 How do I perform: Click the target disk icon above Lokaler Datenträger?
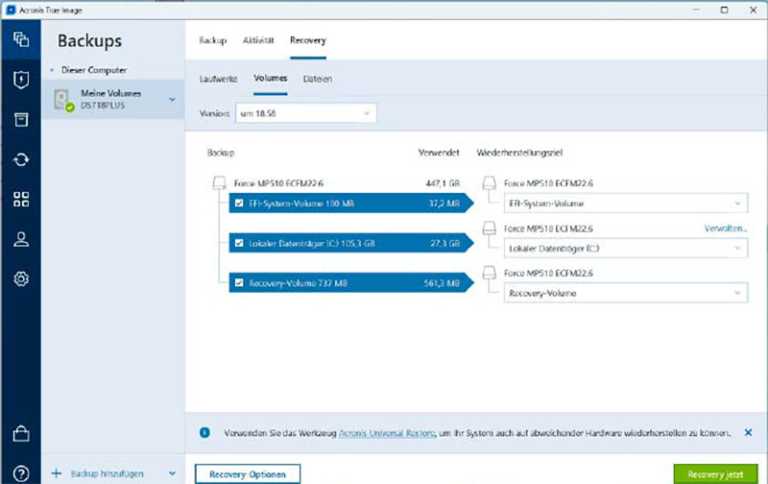coord(489,228)
